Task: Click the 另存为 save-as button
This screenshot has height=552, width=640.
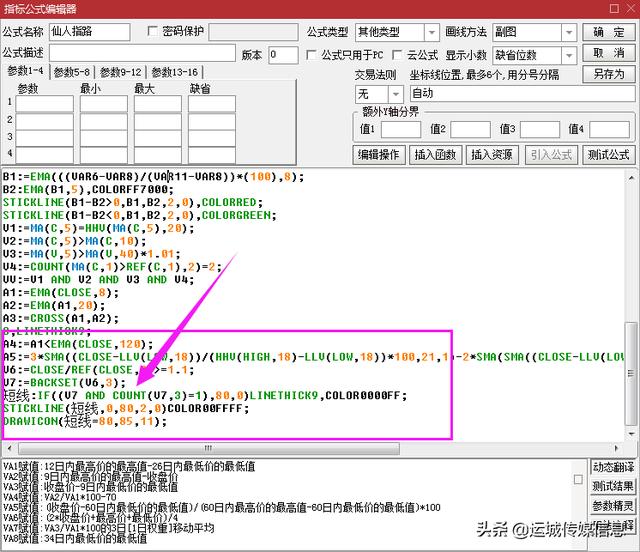Action: click(x=608, y=74)
